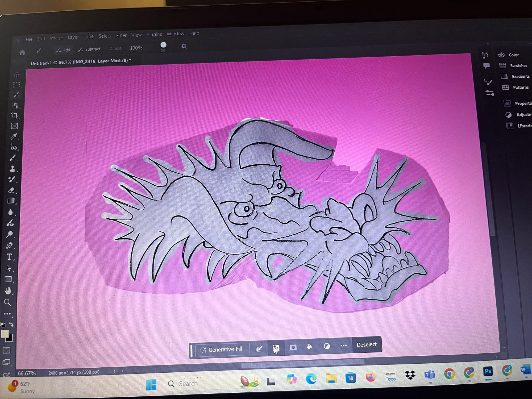Open the Filter menu
This screenshot has height=399, width=532.
(121, 35)
